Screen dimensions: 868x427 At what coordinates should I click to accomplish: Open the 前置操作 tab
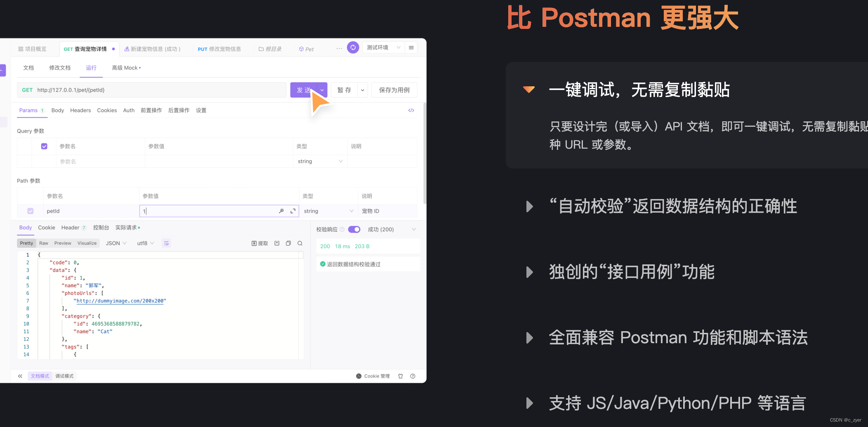click(151, 110)
